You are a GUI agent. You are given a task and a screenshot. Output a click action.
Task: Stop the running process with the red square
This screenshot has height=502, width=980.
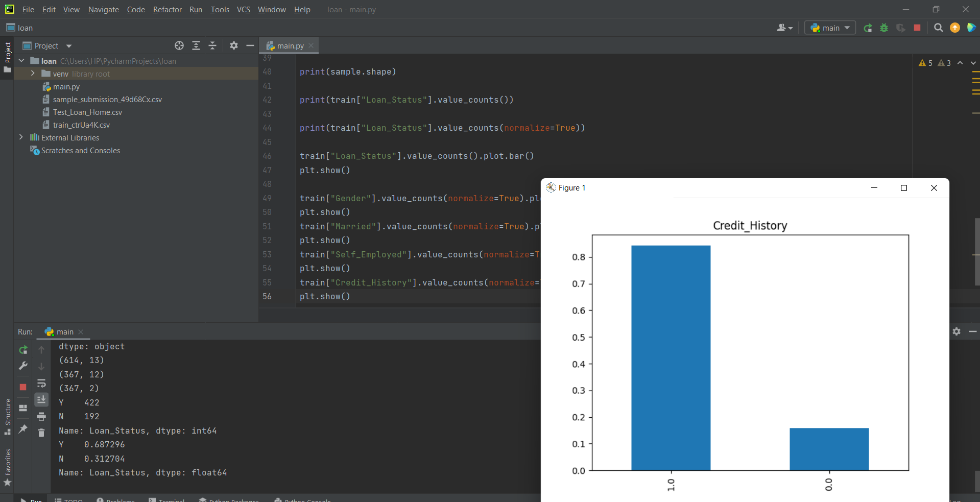[917, 28]
